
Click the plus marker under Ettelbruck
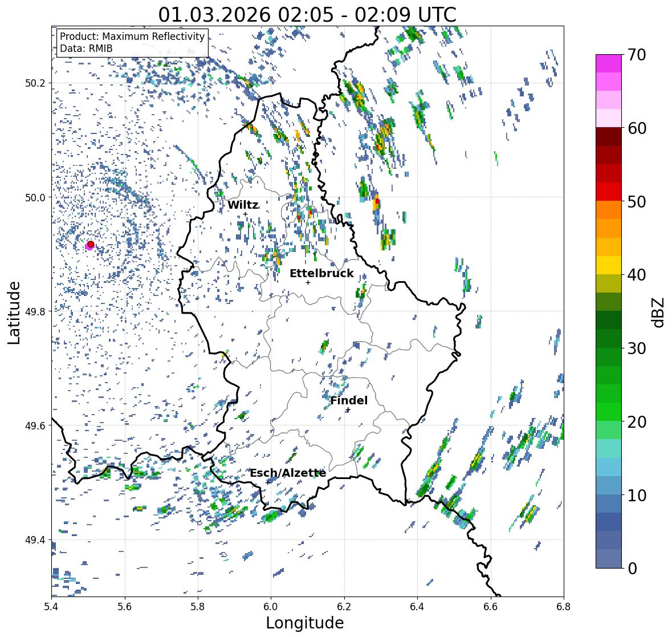pos(308,282)
